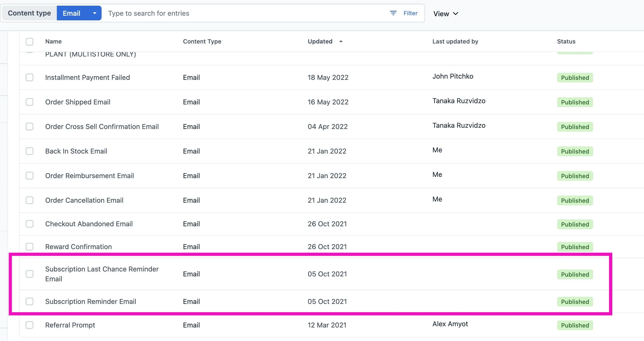Click the 04 Apr 2022 date cell

327,127
